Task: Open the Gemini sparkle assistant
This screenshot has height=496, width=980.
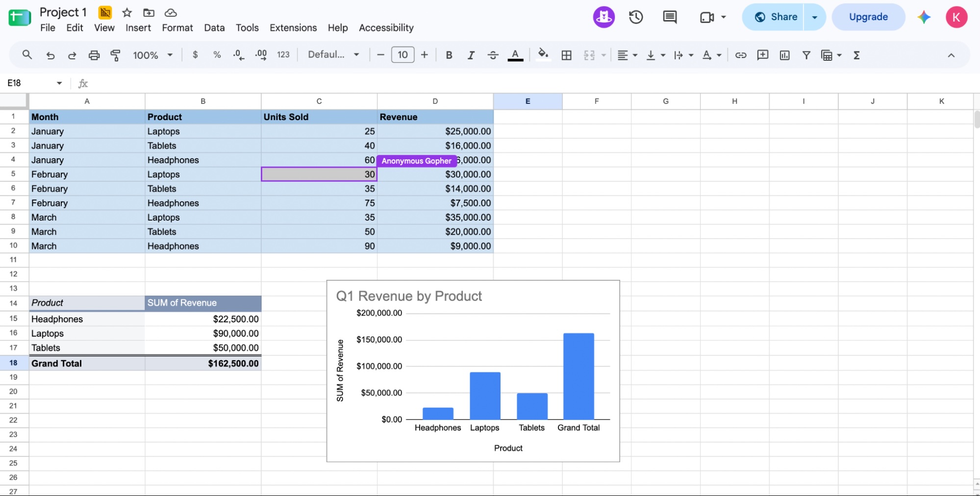Action: click(x=924, y=17)
